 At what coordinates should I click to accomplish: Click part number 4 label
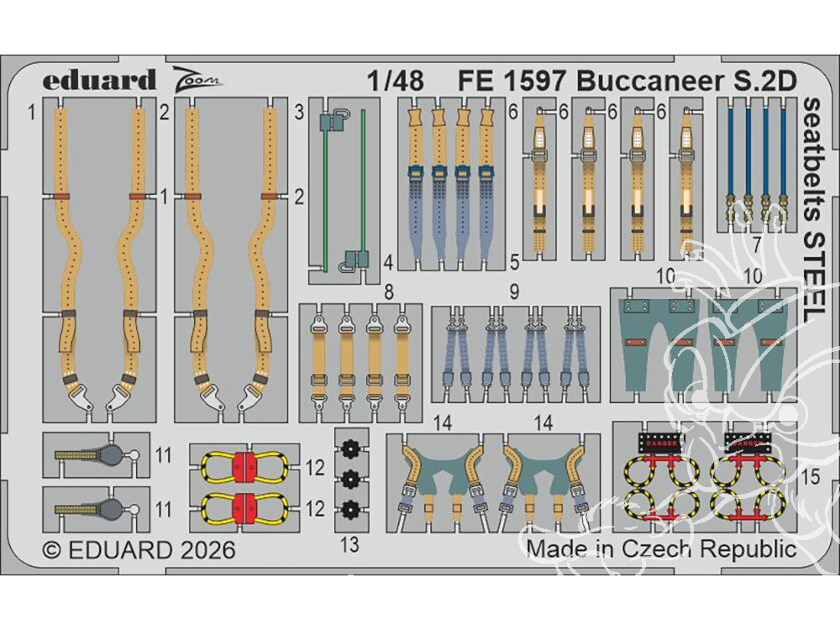pyautogui.click(x=388, y=263)
